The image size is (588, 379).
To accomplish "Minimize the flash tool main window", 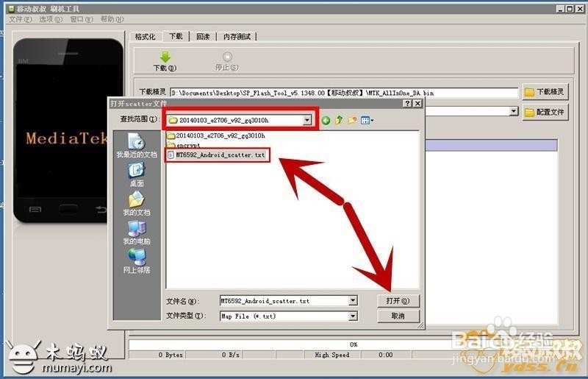I will click(561, 9).
